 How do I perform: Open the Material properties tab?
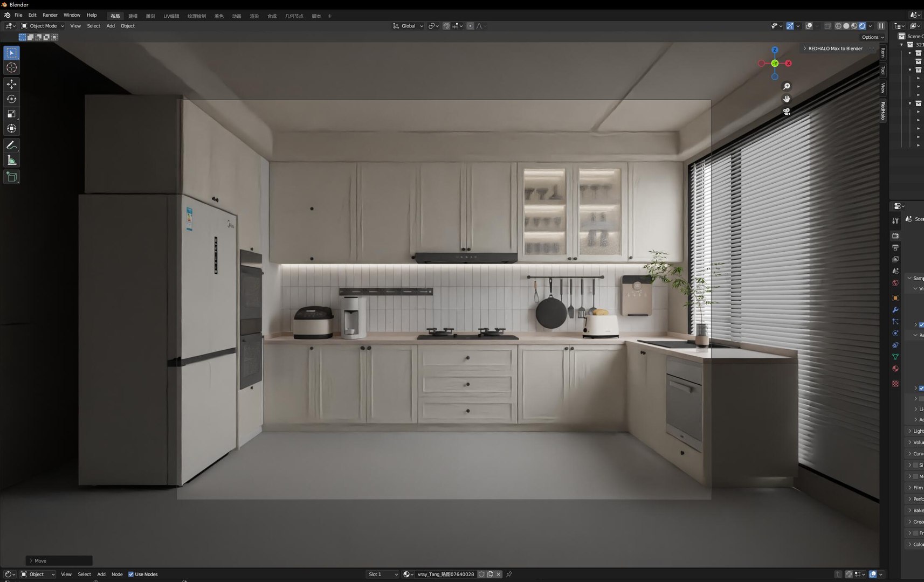895,369
